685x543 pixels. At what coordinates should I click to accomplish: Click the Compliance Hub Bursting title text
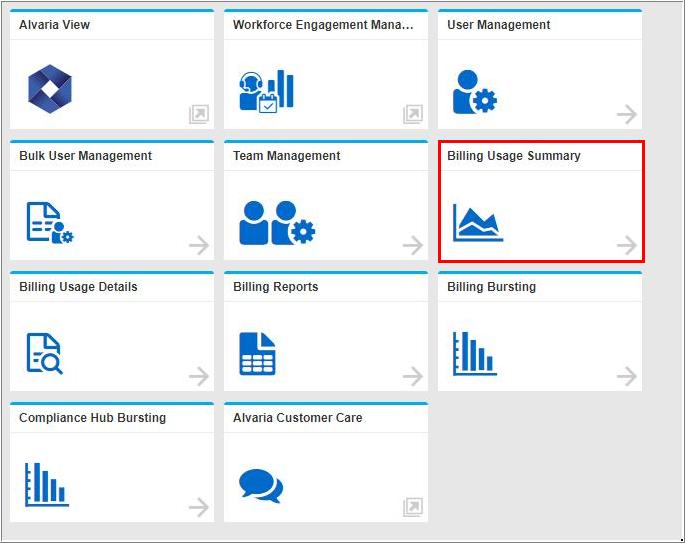point(93,418)
